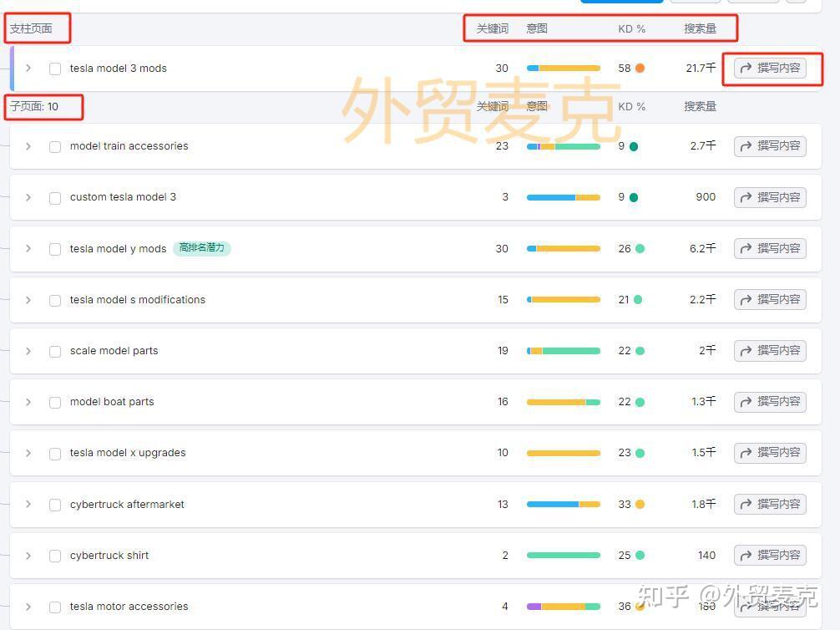Click the text cybertruck aftermarket
This screenshot has width=840, height=630.
127,504
